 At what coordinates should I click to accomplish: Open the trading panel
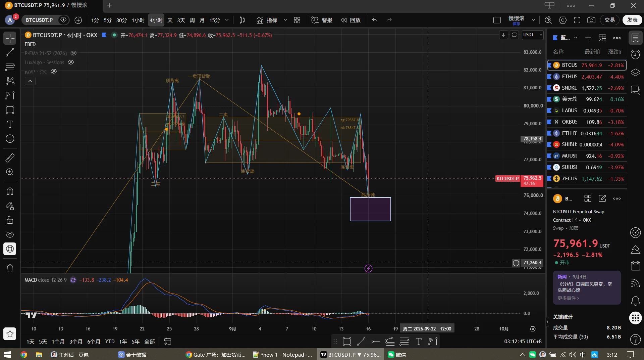pyautogui.click(x=610, y=20)
